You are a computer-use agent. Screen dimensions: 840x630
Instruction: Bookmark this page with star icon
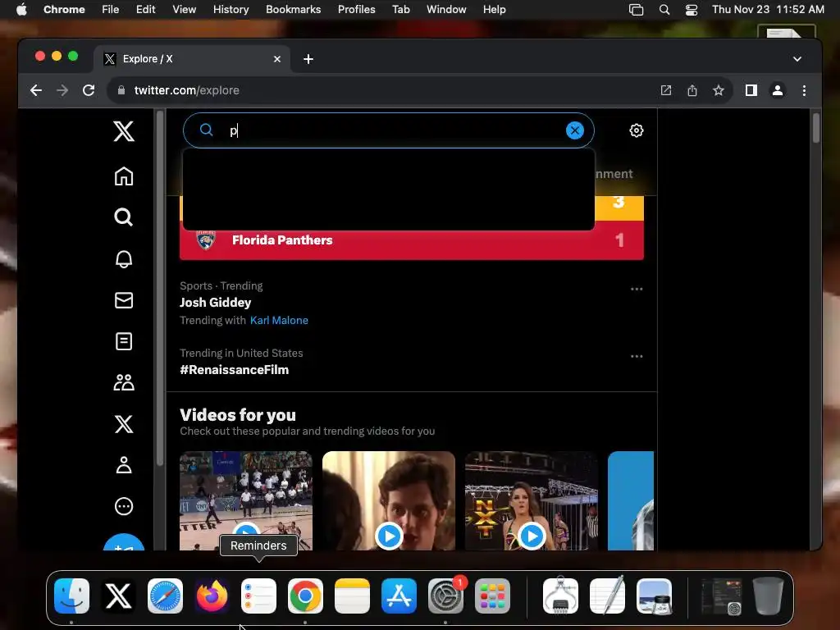pos(719,90)
